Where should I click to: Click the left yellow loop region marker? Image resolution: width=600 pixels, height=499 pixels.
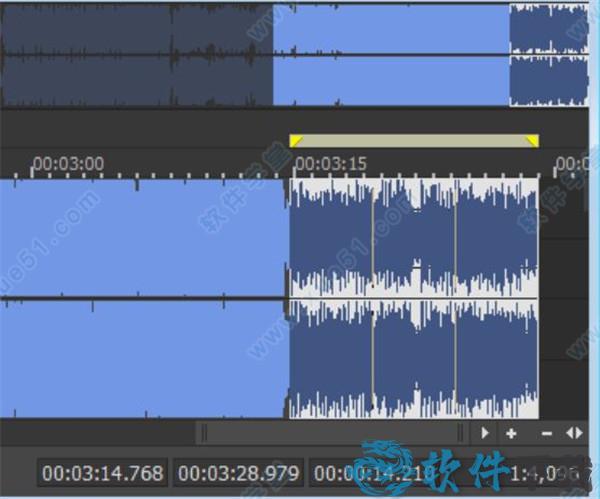pos(296,142)
